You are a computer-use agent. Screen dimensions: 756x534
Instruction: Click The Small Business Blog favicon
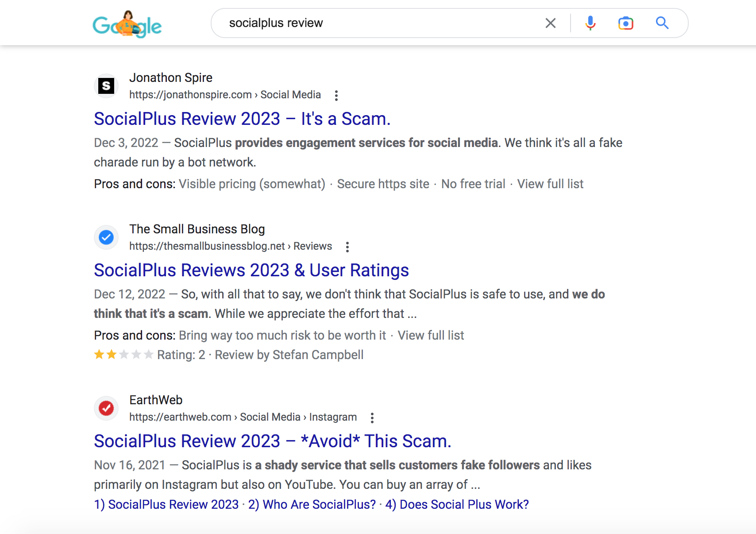click(106, 237)
